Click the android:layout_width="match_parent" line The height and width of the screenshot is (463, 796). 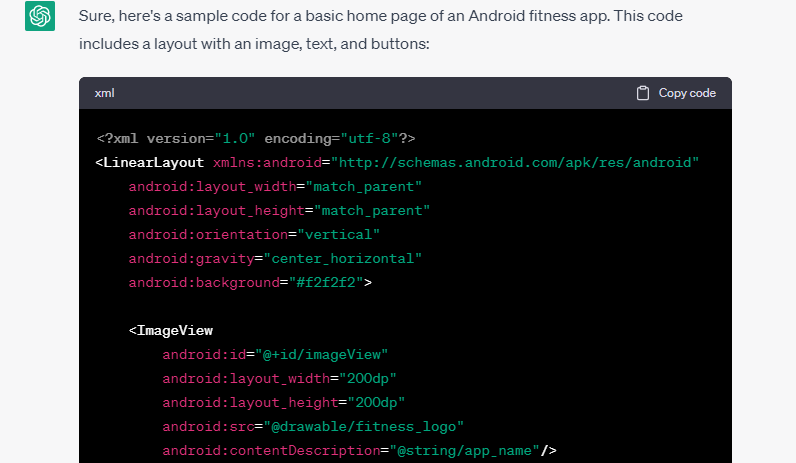[x=275, y=187]
